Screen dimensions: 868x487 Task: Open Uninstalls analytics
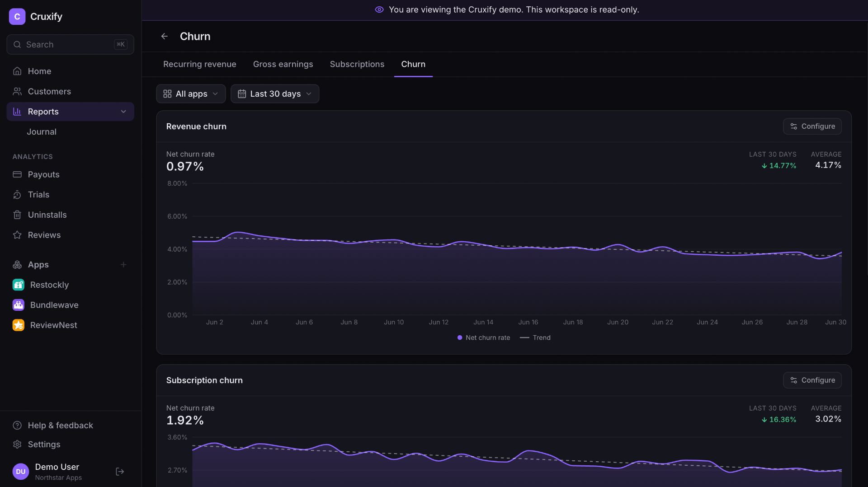click(x=70, y=215)
